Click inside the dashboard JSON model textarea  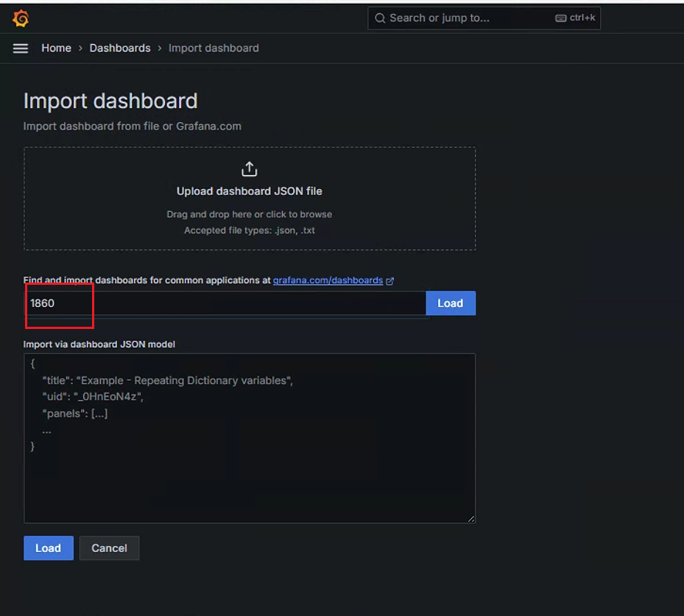(250, 438)
